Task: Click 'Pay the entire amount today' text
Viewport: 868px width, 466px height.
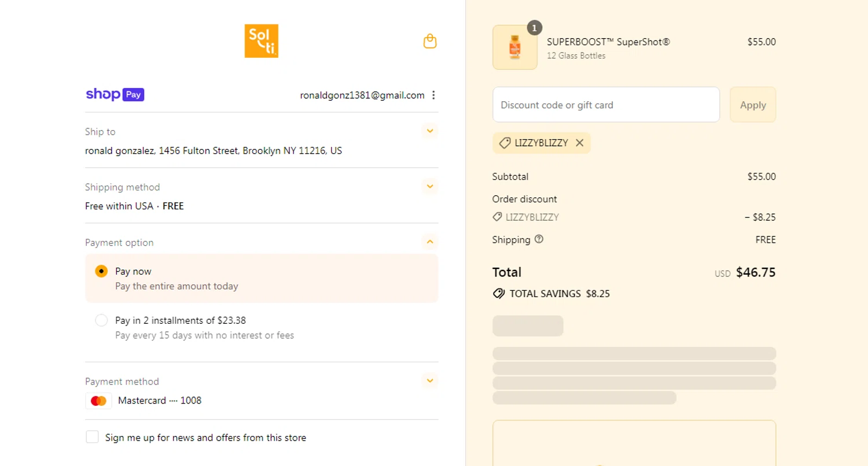Action: pyautogui.click(x=176, y=286)
